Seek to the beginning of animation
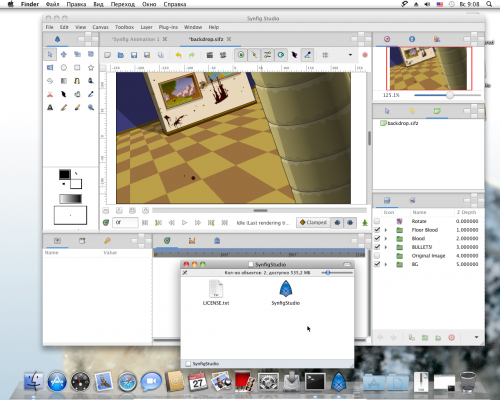The height and width of the screenshot is (400, 500). (x=145, y=223)
